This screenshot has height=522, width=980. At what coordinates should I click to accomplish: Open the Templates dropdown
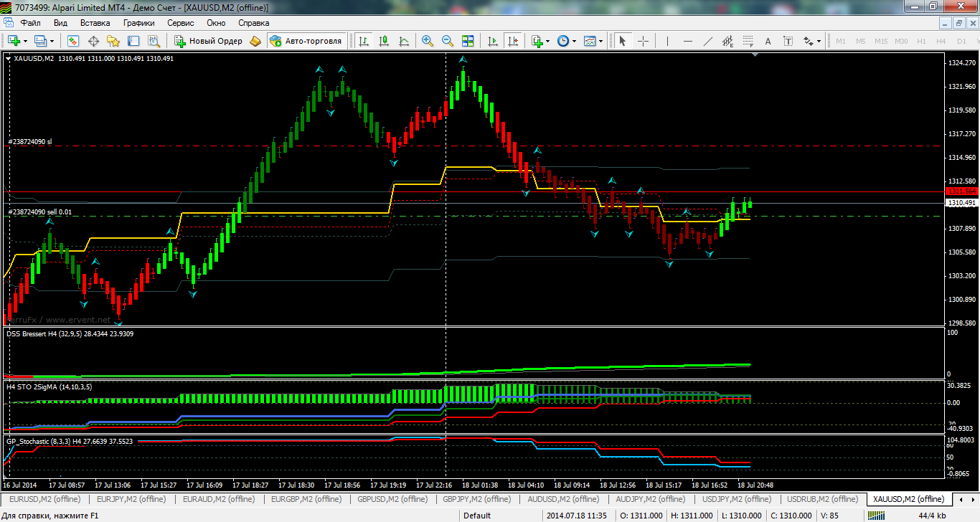point(593,41)
